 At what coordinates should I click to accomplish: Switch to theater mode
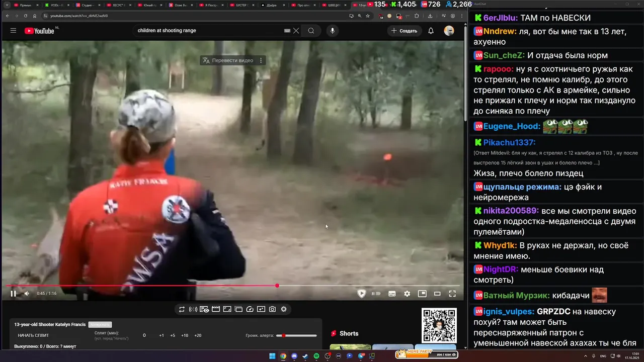point(437,294)
